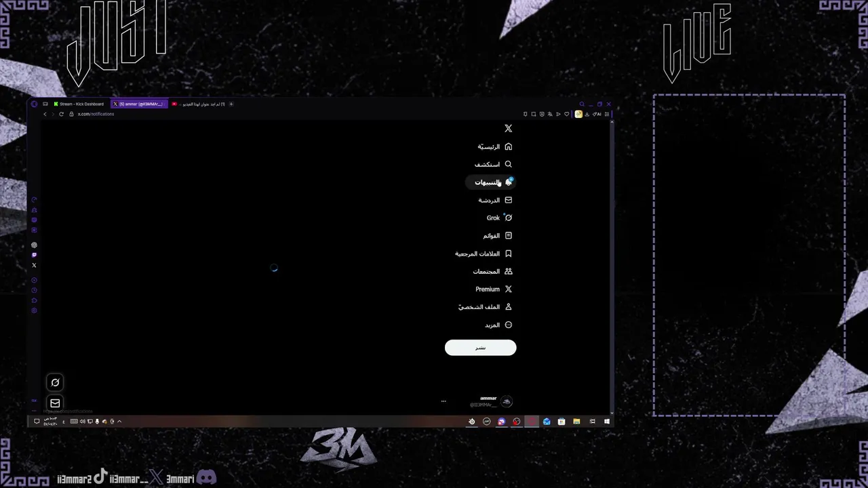
Task: Open المزيد more options item
Action: pyautogui.click(x=498, y=325)
